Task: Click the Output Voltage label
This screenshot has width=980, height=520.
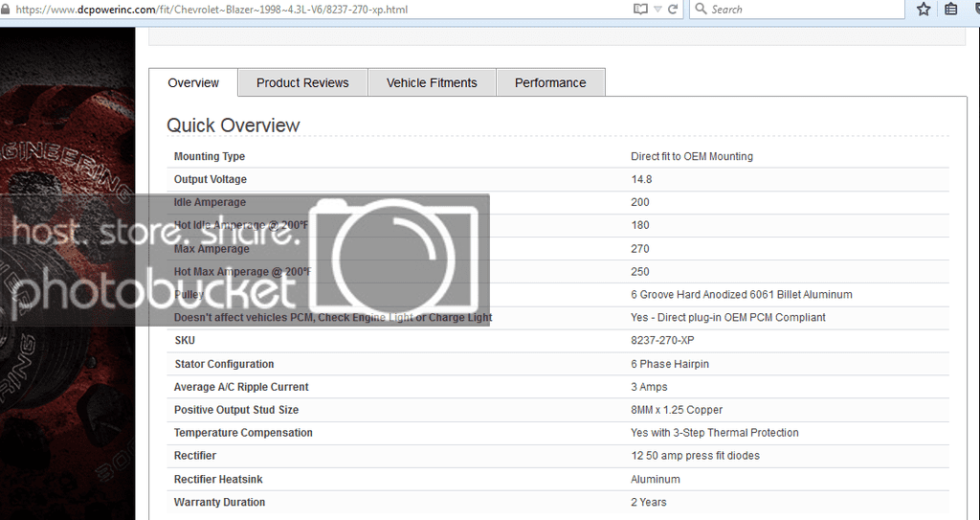Action: tap(210, 179)
